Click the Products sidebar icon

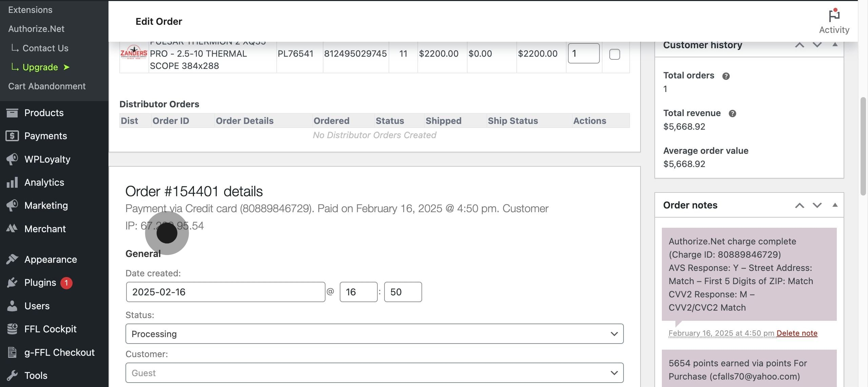click(12, 113)
